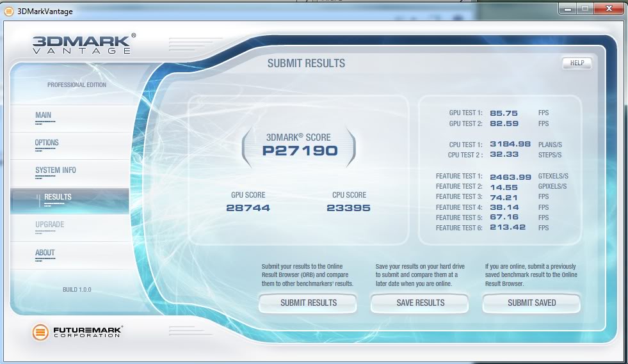Screen dimensions: 628x364
Task: Click the Futuremark Corporation logo
Action: [x=78, y=332]
